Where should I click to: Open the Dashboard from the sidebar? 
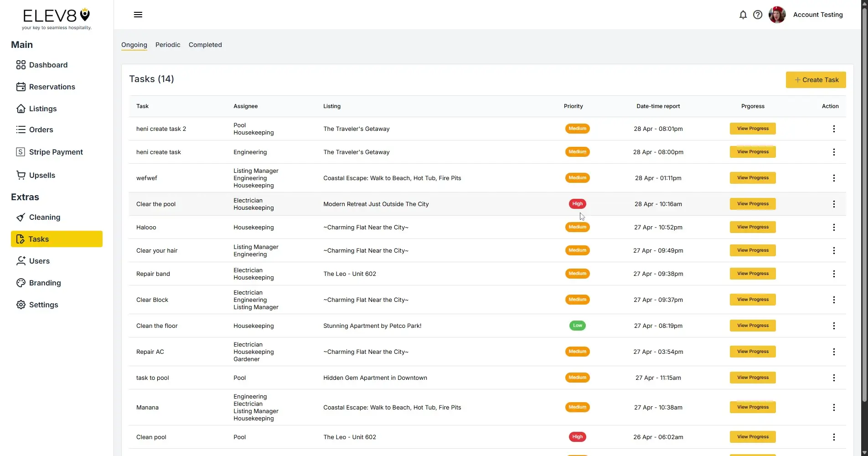coord(47,65)
